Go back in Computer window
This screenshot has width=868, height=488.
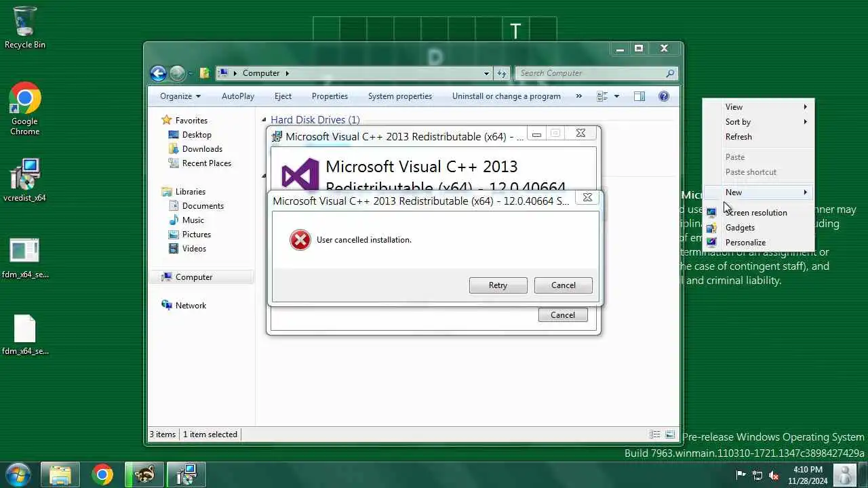[158, 73]
